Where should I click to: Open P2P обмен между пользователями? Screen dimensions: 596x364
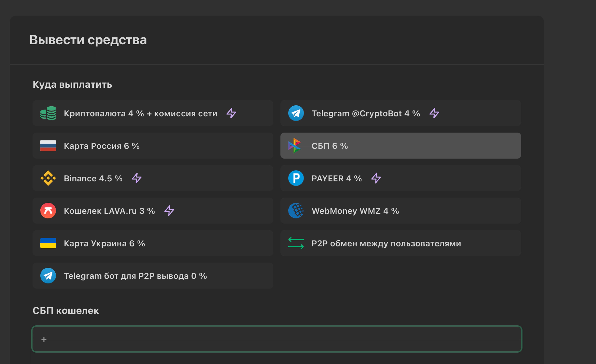point(386,243)
